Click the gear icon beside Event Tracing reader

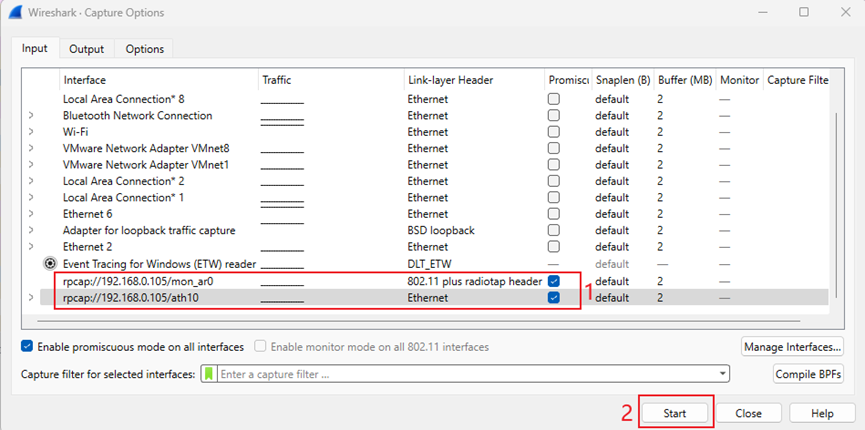51,264
